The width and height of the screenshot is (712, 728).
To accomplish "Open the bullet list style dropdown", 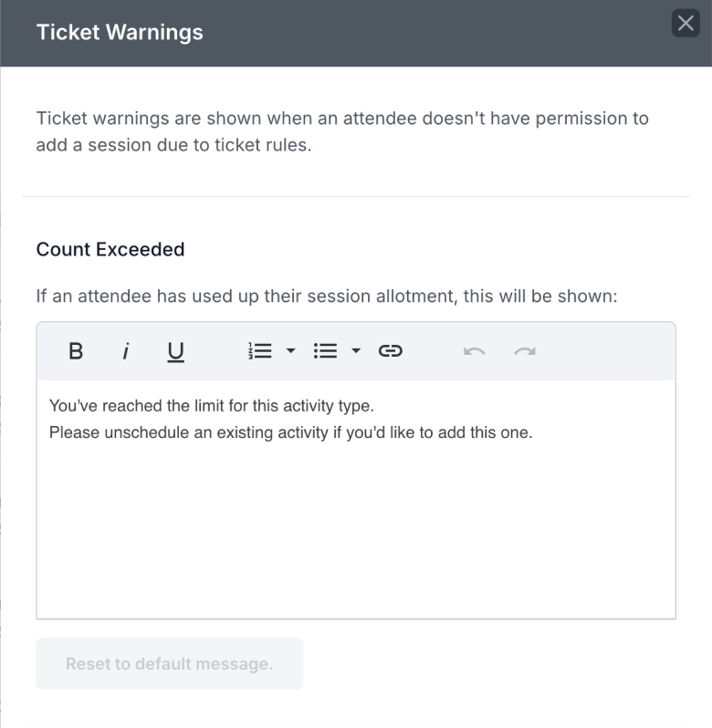I will pyautogui.click(x=356, y=351).
